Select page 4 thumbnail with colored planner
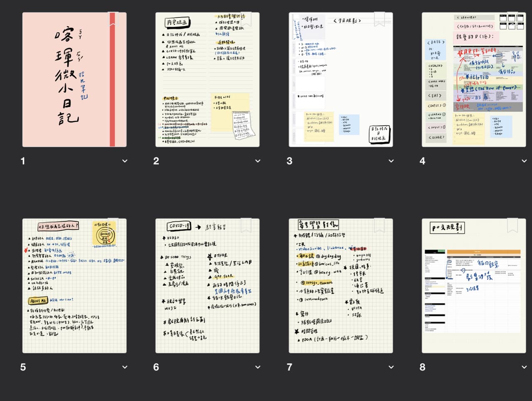 pos(474,79)
